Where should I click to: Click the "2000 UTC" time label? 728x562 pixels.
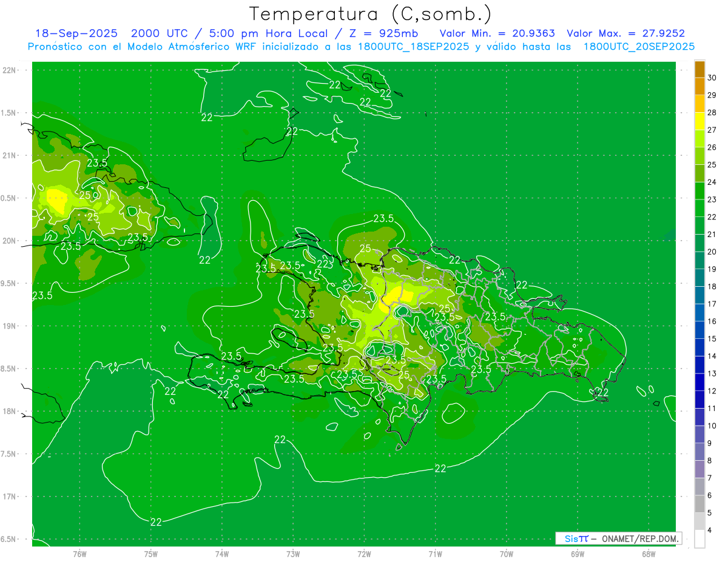[x=160, y=33]
